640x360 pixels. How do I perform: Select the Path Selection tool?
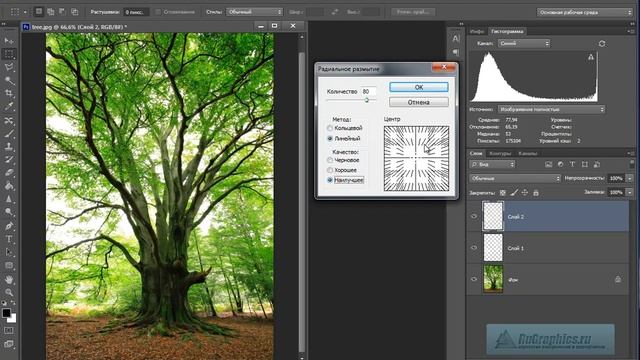coord(9,252)
